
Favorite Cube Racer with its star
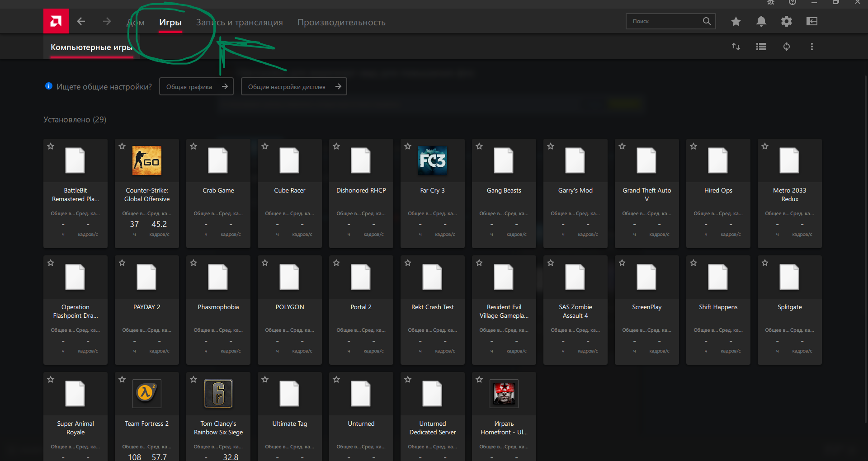coord(265,146)
